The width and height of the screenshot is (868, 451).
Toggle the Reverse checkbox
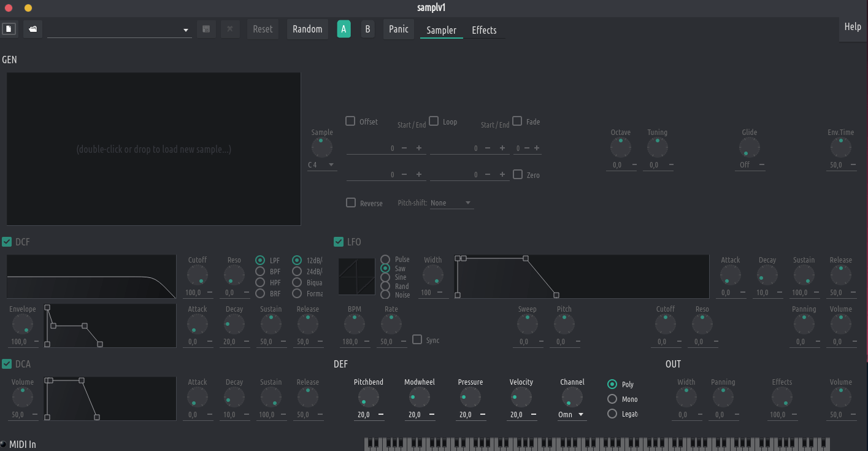click(351, 202)
